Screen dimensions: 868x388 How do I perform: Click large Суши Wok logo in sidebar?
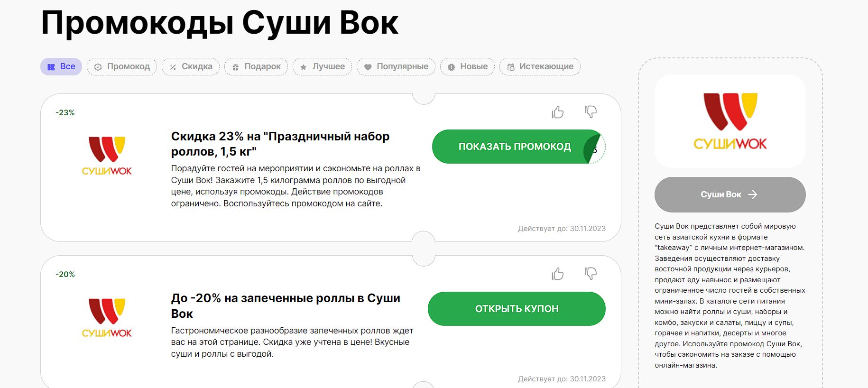click(x=730, y=121)
